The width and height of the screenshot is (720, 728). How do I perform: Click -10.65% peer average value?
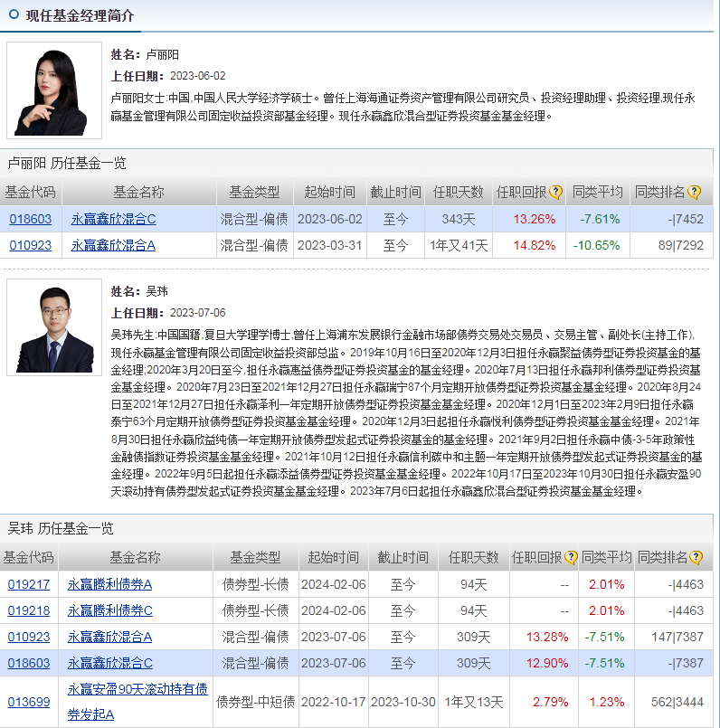(x=596, y=245)
